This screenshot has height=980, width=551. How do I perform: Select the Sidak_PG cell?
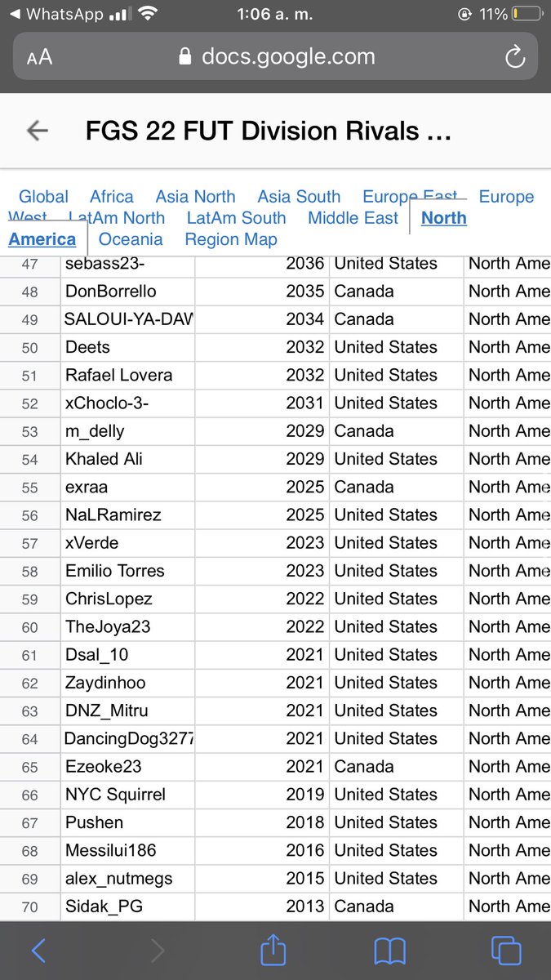127,906
